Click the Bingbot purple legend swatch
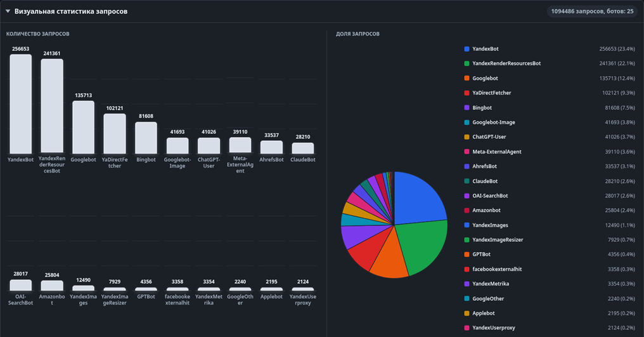The image size is (644, 337). pyautogui.click(x=467, y=108)
